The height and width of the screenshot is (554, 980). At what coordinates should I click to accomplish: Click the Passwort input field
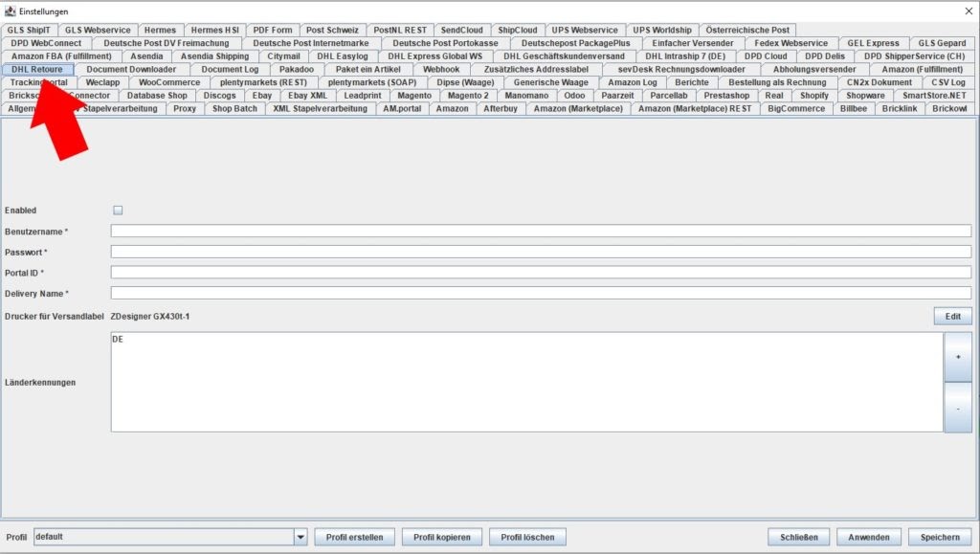tap(541, 252)
